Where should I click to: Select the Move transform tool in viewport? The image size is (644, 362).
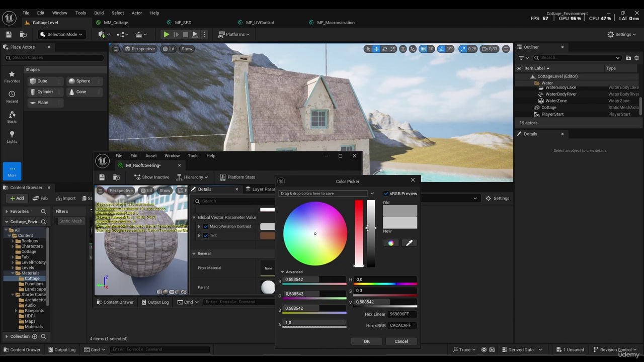coord(376,49)
